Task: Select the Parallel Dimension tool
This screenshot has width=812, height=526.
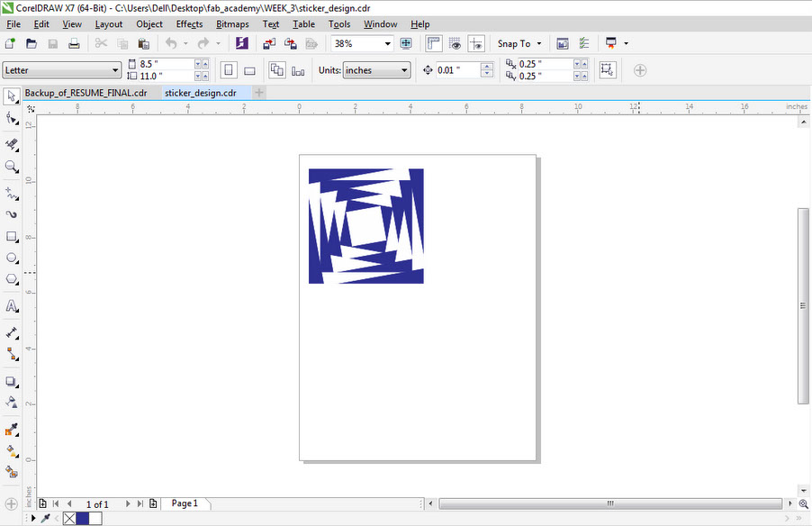Action: tap(12, 332)
